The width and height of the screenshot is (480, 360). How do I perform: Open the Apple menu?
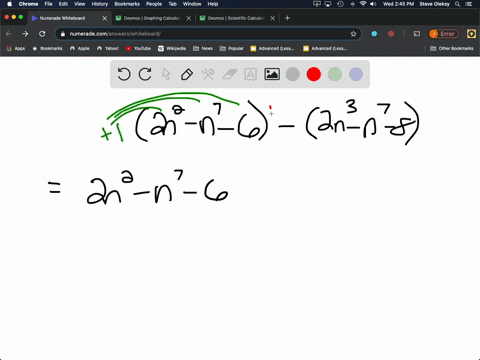pyautogui.click(x=9, y=4)
